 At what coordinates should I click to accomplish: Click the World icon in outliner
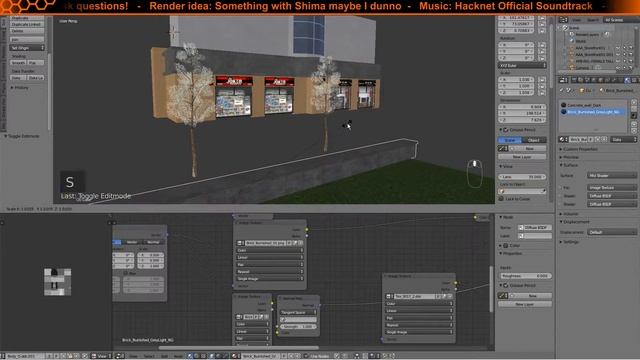572,41
